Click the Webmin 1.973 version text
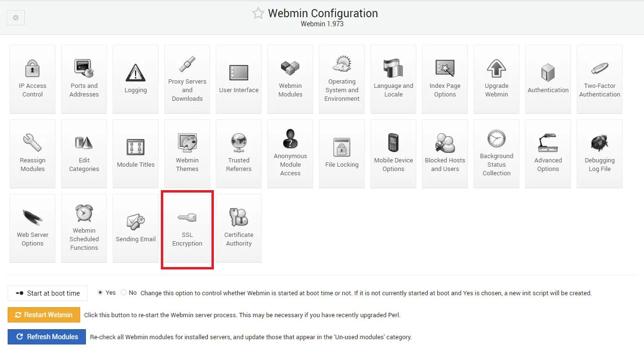 click(322, 24)
